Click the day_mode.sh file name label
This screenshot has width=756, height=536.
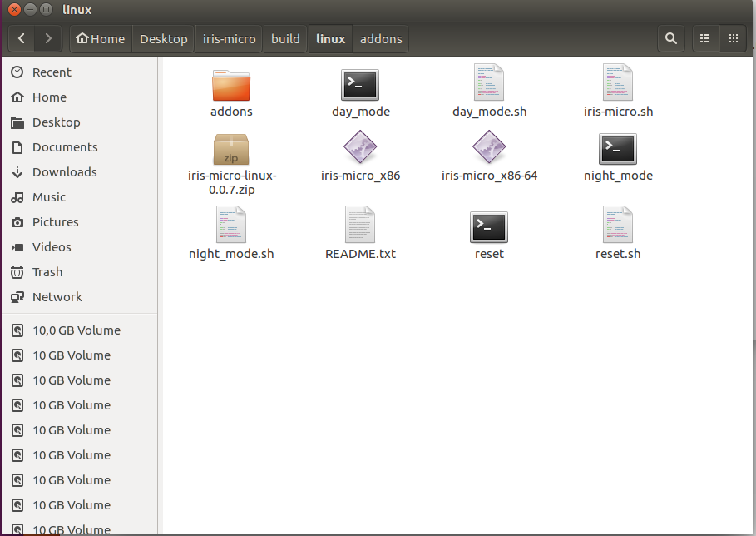pyautogui.click(x=489, y=112)
